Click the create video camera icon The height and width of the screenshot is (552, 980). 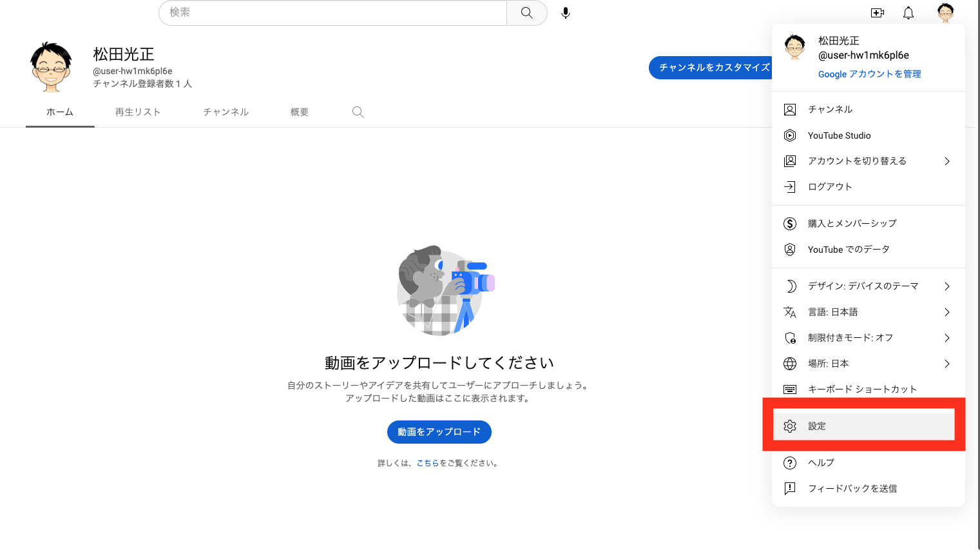click(877, 13)
